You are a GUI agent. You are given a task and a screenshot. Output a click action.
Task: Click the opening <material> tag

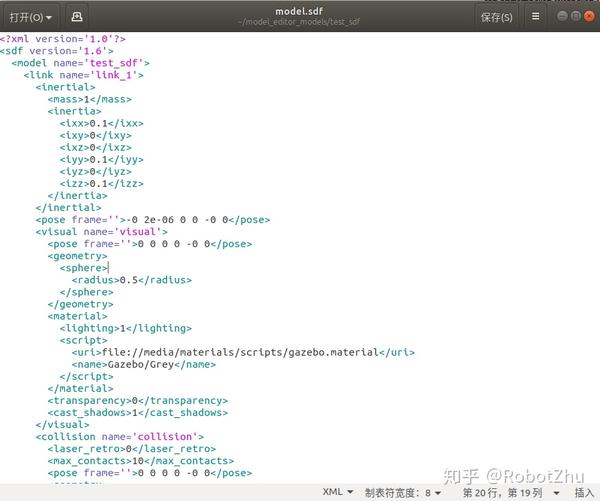coord(77,316)
